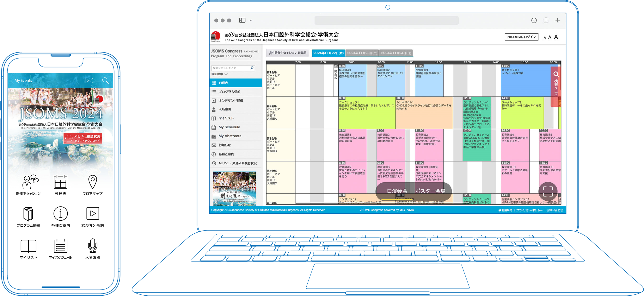Screen dimensions: 644x296
Task: Open 特別講演1 session block
Action: coord(353,81)
